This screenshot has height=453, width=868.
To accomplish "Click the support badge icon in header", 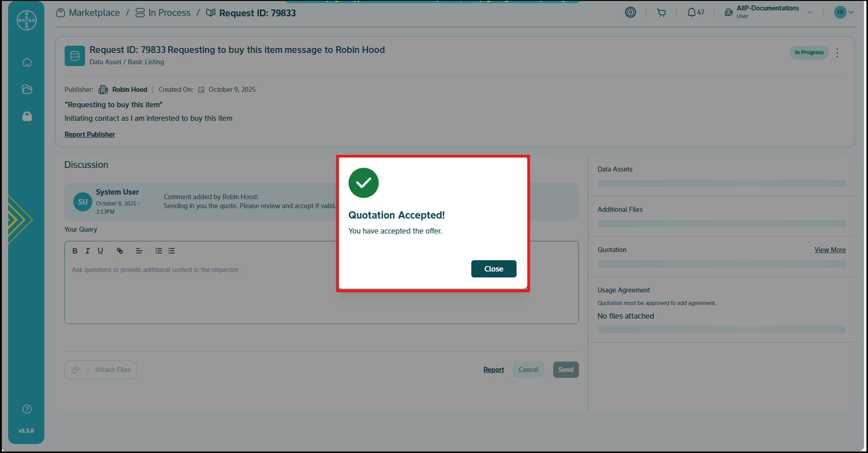I will point(630,13).
